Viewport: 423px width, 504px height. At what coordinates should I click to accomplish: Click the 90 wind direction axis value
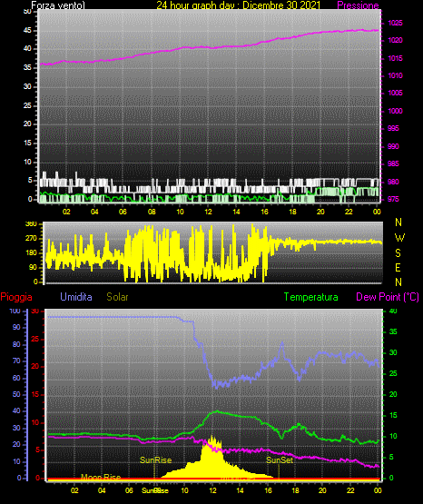(33, 267)
